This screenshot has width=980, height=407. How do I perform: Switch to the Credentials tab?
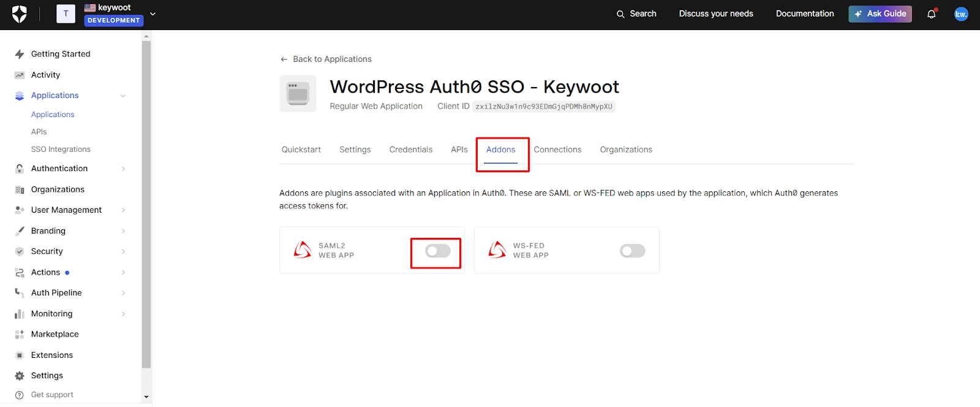tap(411, 150)
